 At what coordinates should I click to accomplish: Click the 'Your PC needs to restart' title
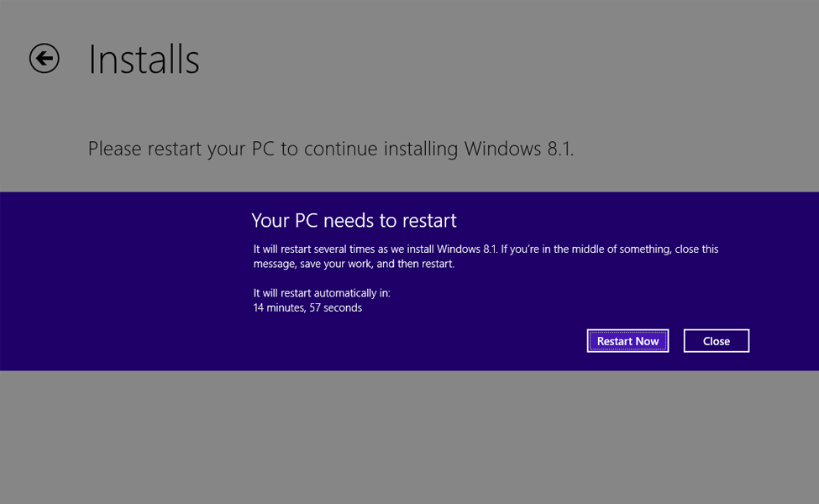click(354, 220)
